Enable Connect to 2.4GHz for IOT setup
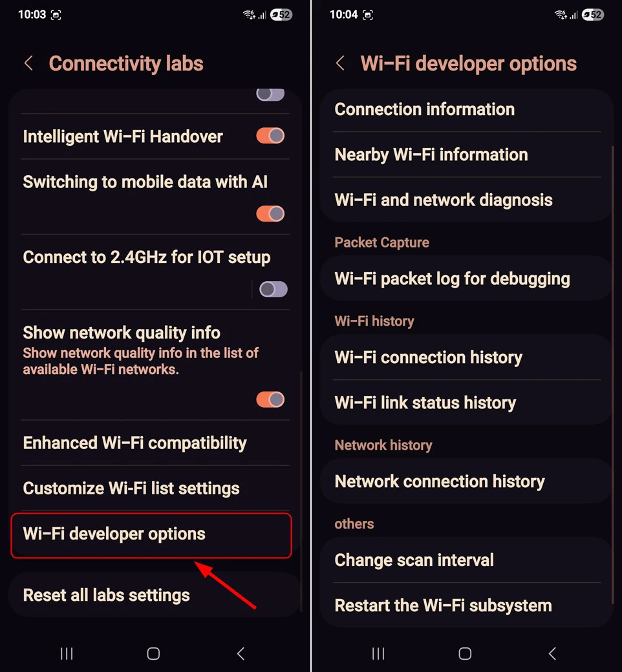Viewport: 622px width, 672px height. [273, 289]
